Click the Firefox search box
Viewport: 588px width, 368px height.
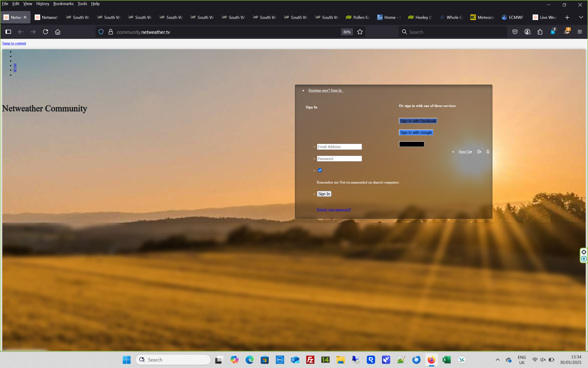pyautogui.click(x=453, y=32)
